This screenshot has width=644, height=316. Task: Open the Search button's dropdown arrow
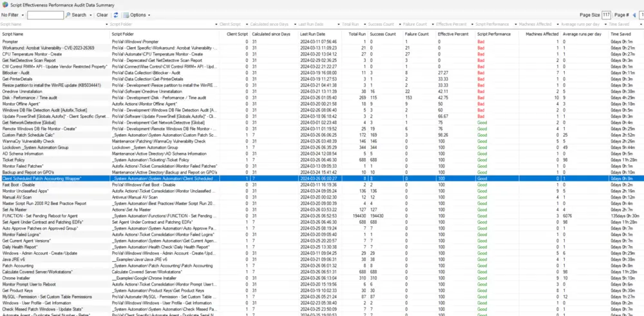click(90, 15)
